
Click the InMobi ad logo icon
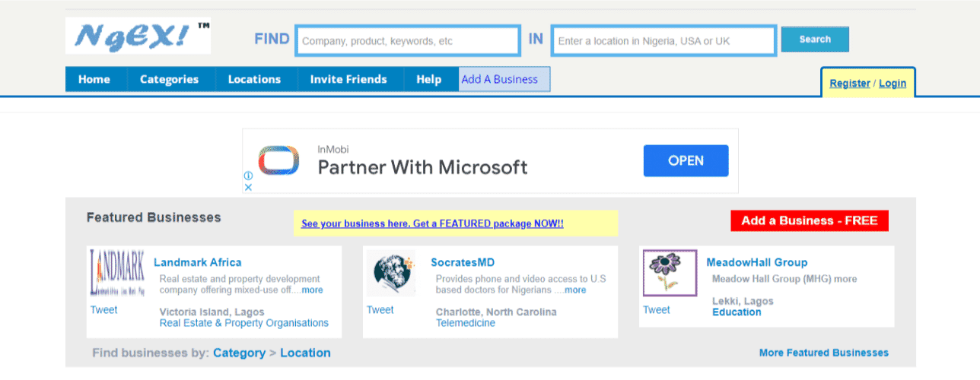tap(278, 161)
